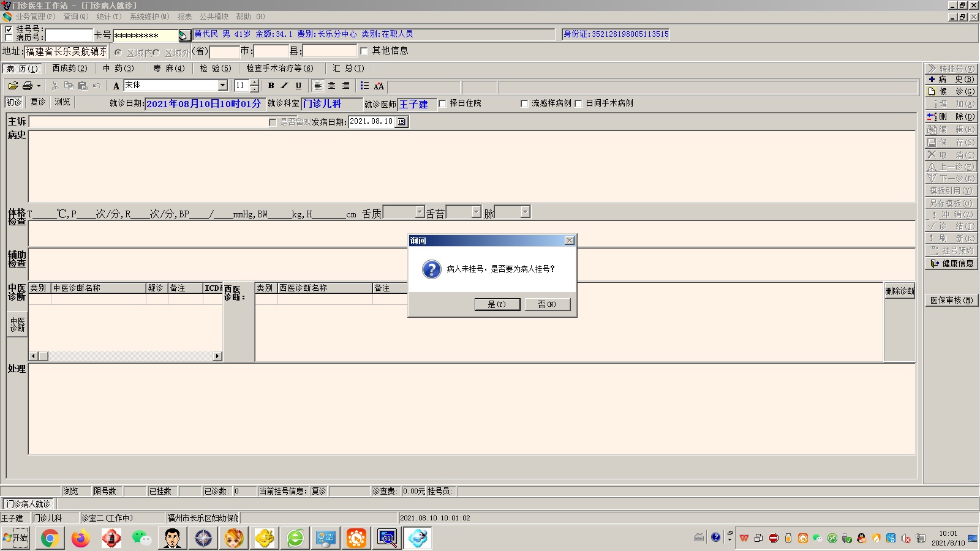Click the 候诊(G) side button
The width and height of the screenshot is (980, 551).
click(951, 92)
